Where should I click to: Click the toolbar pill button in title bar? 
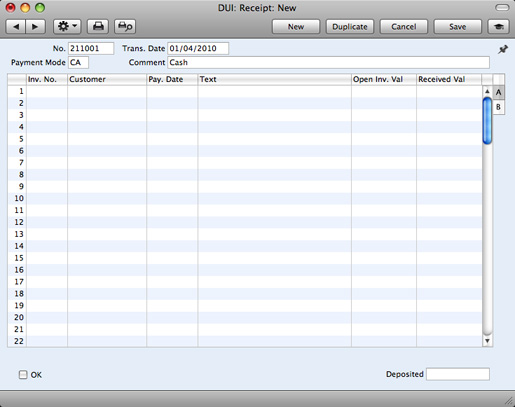pos(502,7)
